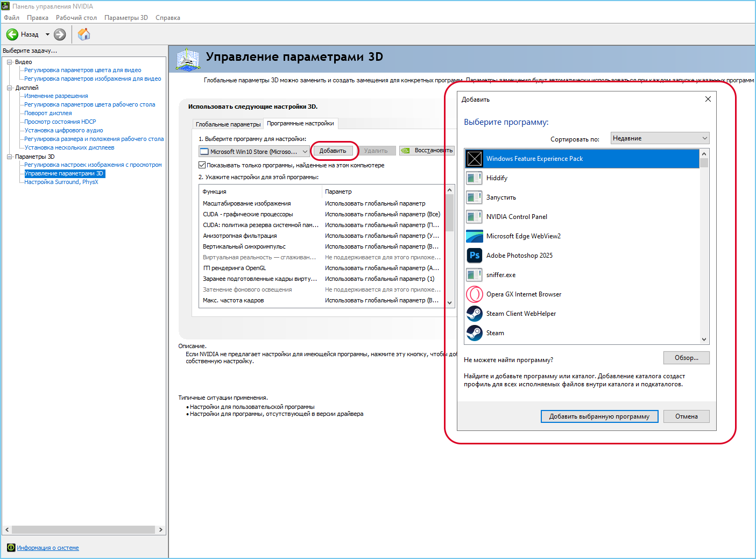Open 'Установка нескольких дисплеев' task
The image size is (756, 559).
[x=69, y=147]
